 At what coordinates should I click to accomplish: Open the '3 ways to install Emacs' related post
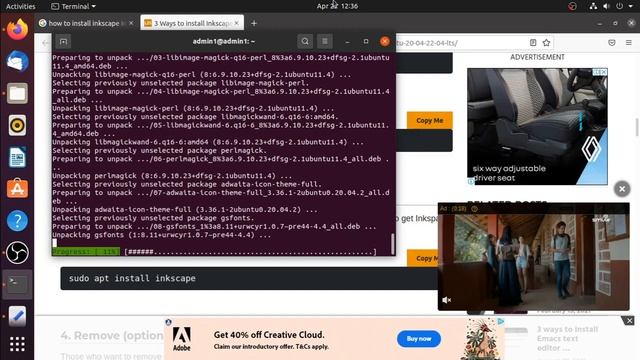point(567,338)
